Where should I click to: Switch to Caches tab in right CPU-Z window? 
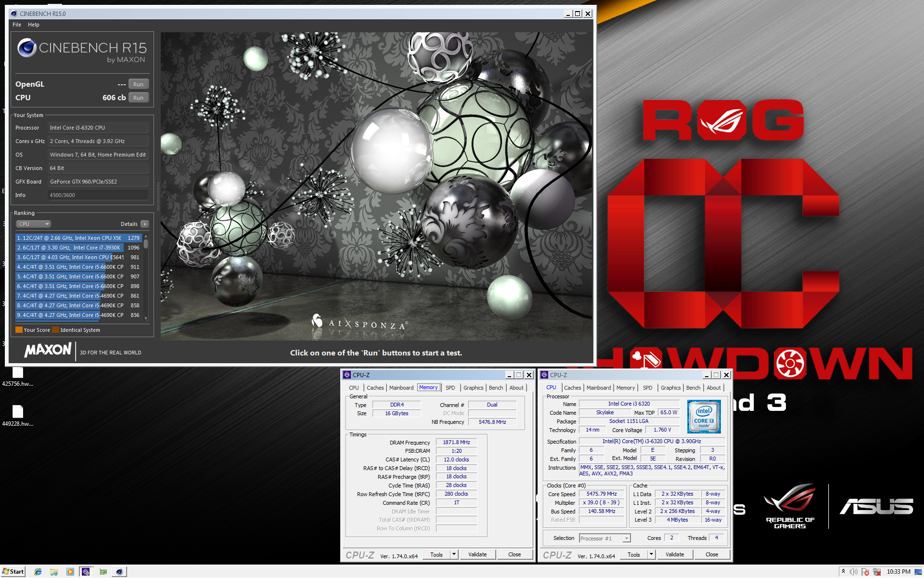[x=573, y=388]
